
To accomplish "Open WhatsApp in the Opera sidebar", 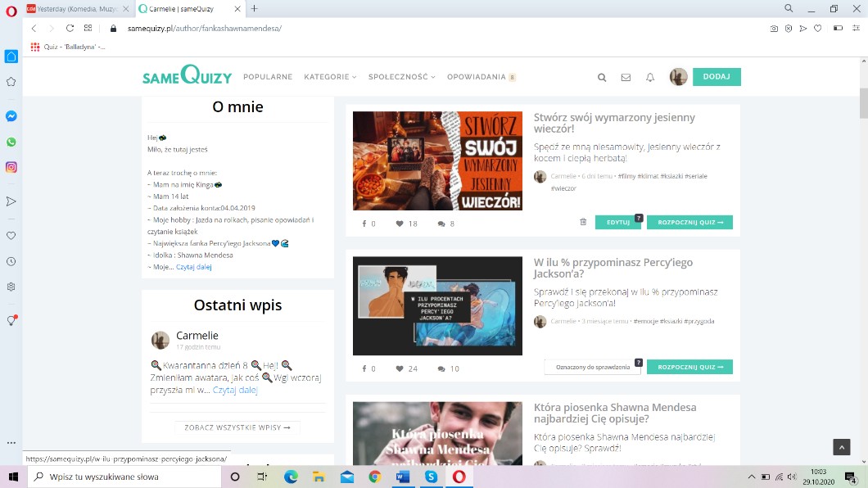I will [11, 142].
